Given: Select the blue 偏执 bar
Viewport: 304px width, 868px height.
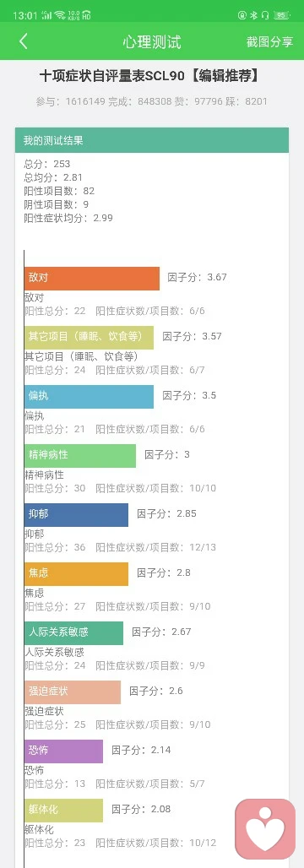Looking at the screenshot, I should click(89, 396).
